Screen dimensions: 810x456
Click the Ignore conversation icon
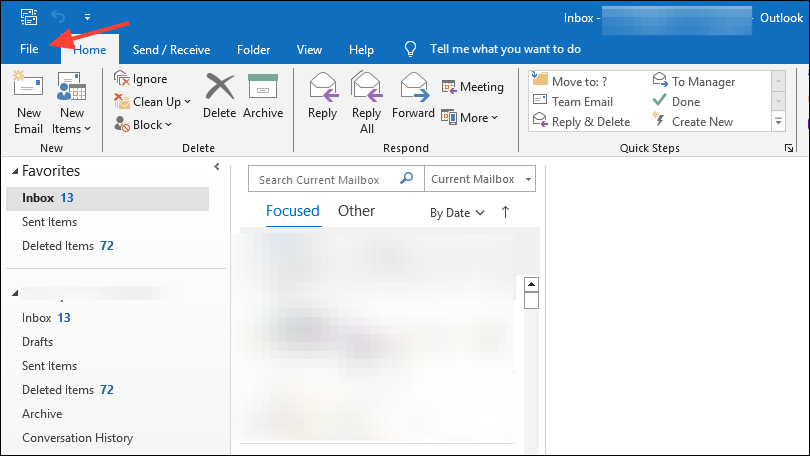click(x=121, y=78)
